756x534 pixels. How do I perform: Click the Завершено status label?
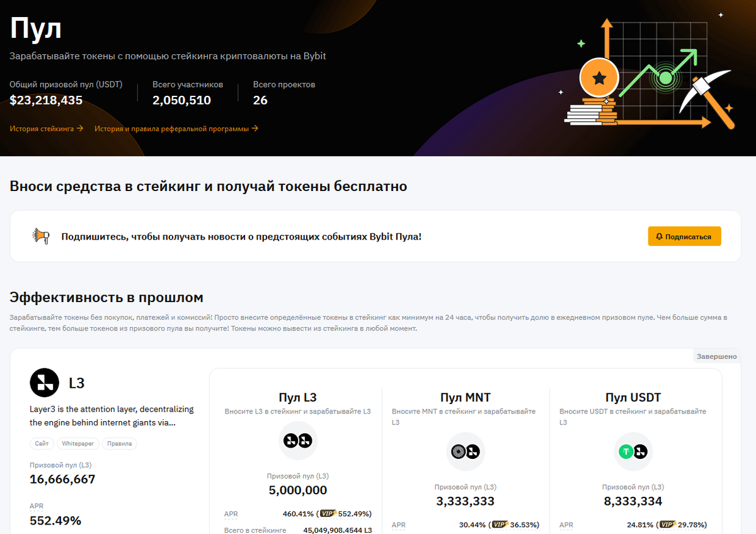(716, 357)
